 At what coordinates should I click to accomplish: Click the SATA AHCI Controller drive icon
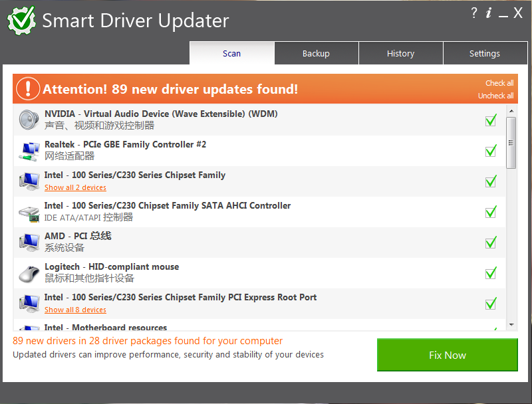coord(29,213)
